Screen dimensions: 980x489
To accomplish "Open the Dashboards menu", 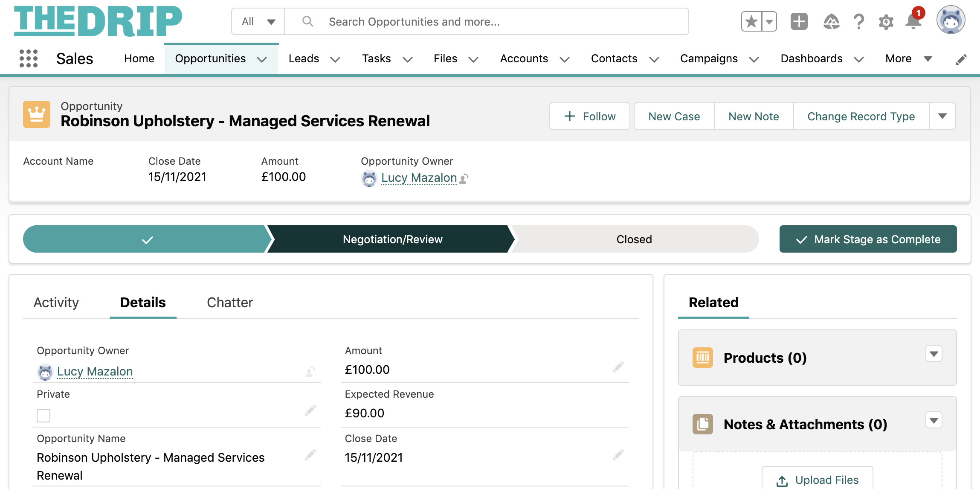I will 811,58.
